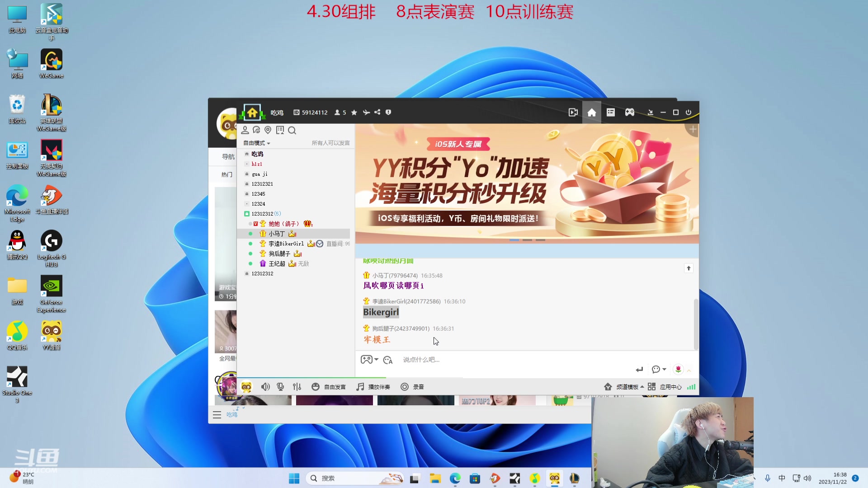The width and height of the screenshot is (868, 488).
Task: Click the headset chat icon above channel list
Action: pyautogui.click(x=256, y=130)
